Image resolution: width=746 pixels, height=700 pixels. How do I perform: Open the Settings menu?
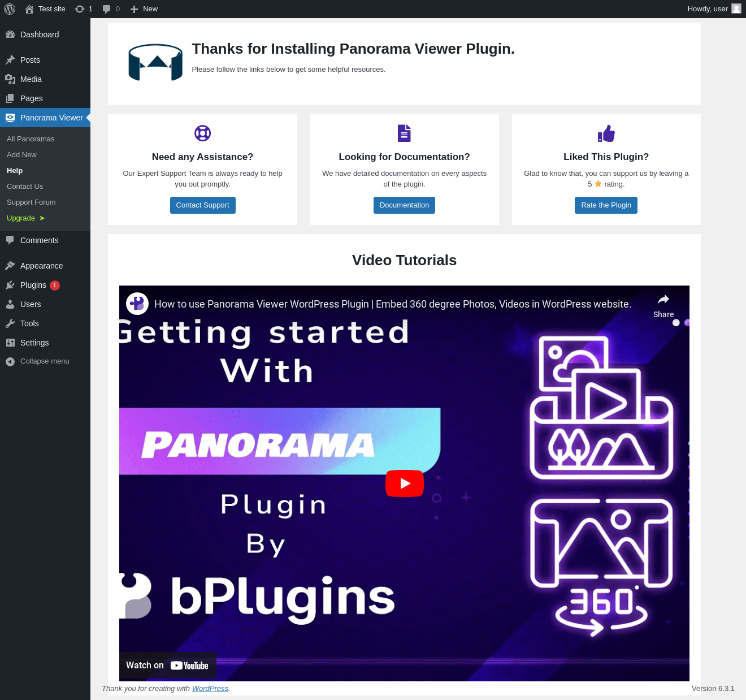[45, 343]
